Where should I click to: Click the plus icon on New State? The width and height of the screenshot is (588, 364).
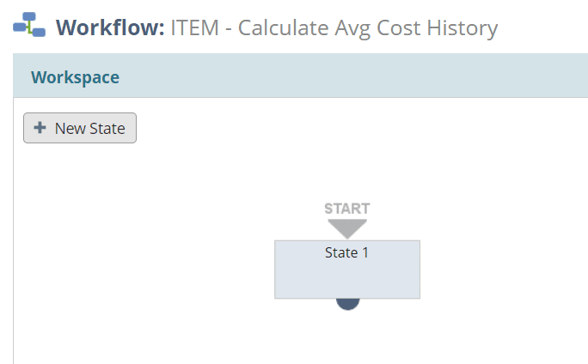click(x=40, y=128)
